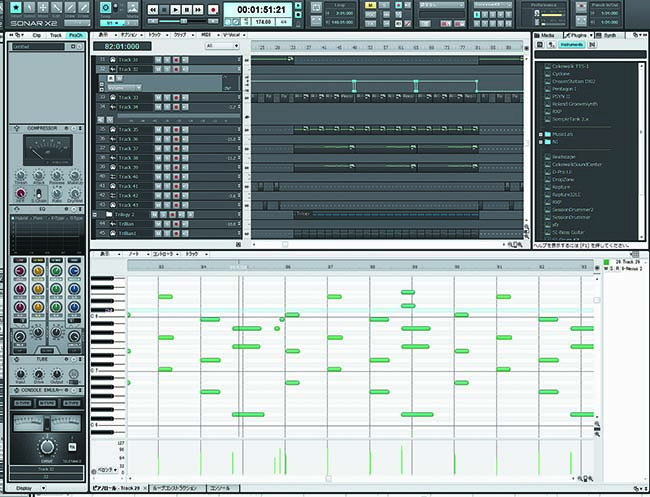This screenshot has height=497, width=650.
Task: Select Rapture instrument in list
Action: coord(561,187)
